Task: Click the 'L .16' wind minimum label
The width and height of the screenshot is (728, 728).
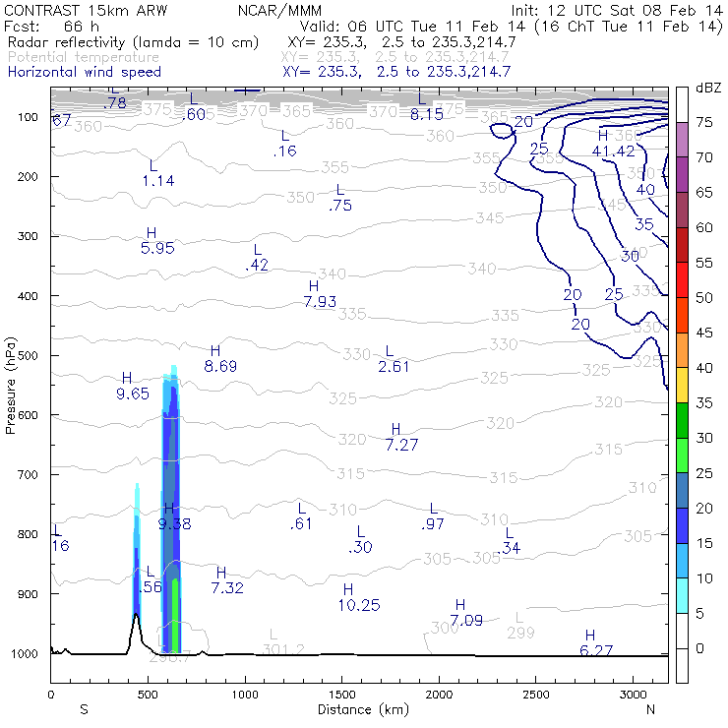Action: tap(284, 144)
